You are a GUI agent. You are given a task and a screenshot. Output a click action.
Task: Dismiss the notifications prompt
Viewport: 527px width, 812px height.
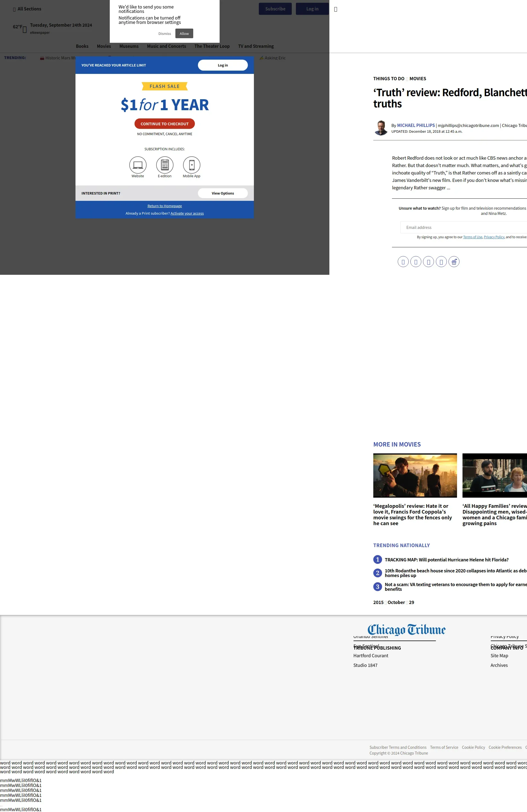point(165,34)
